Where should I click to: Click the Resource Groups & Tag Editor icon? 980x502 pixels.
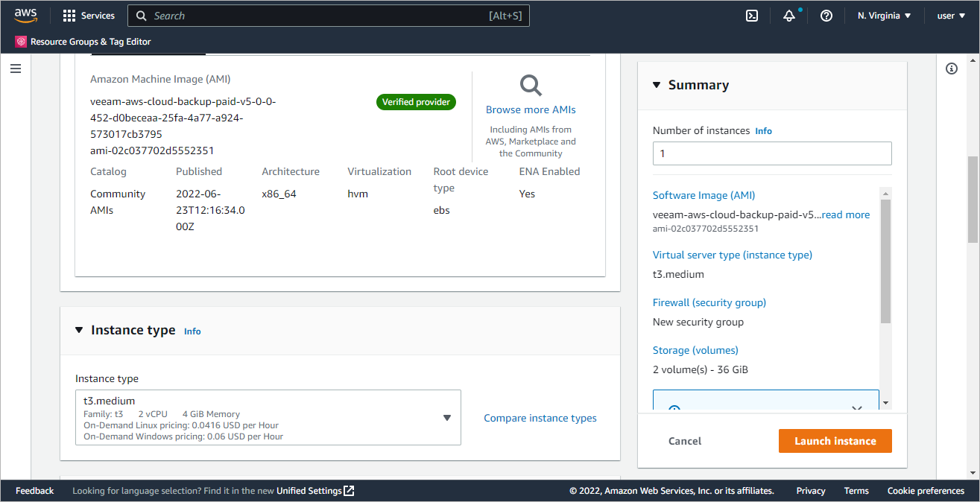pyautogui.click(x=21, y=42)
